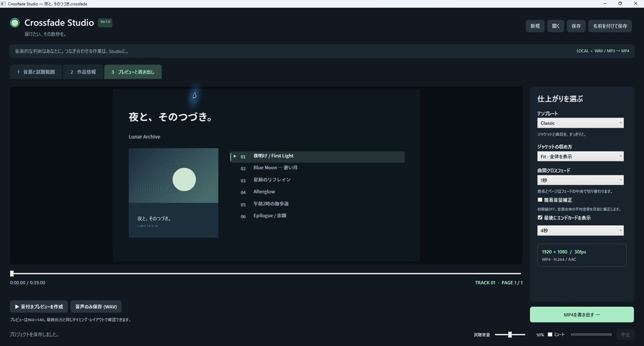Screen dimensions: 644x346
Task: Click the 仕上がりを選ぶ panel heading
Action: click(x=560, y=99)
